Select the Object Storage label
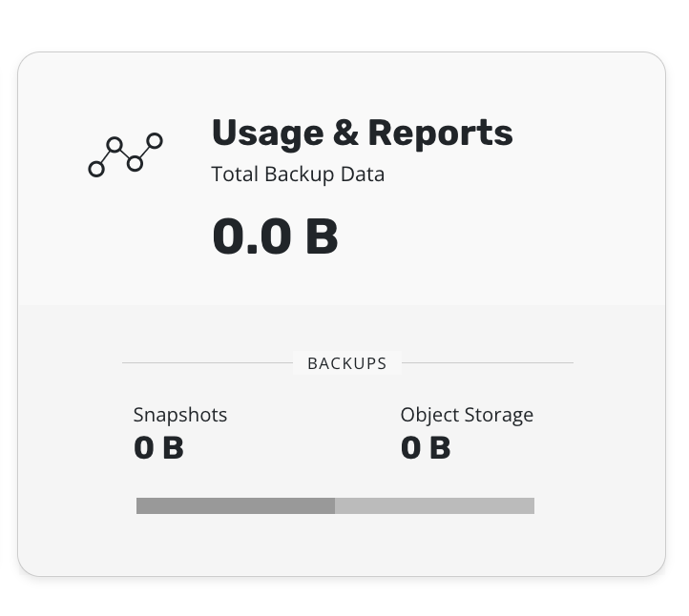This screenshot has height=616, width=689. point(467,415)
